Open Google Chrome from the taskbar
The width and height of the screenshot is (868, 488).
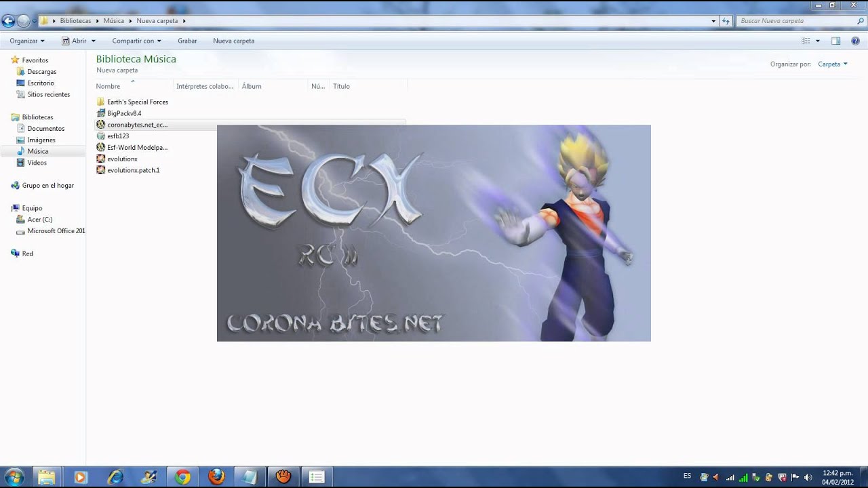pyautogui.click(x=182, y=477)
